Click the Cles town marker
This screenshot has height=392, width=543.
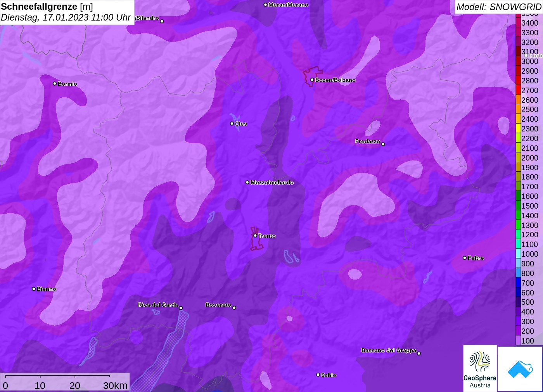click(232, 124)
